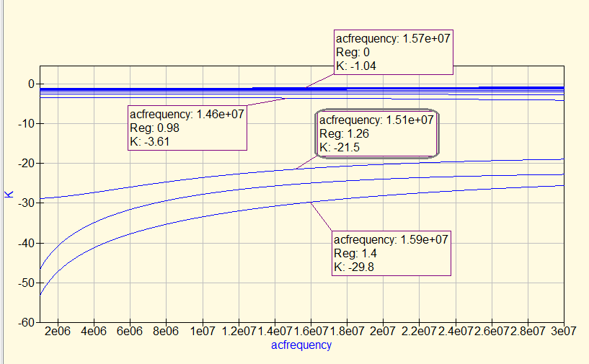This screenshot has height=364, width=589.
Task: Click the K y-axis title
Action: (9, 193)
